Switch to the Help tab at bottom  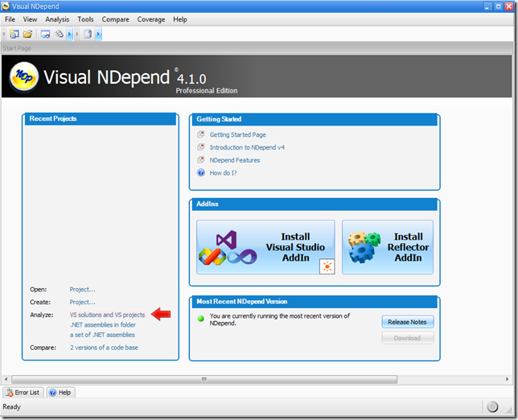tap(60, 393)
